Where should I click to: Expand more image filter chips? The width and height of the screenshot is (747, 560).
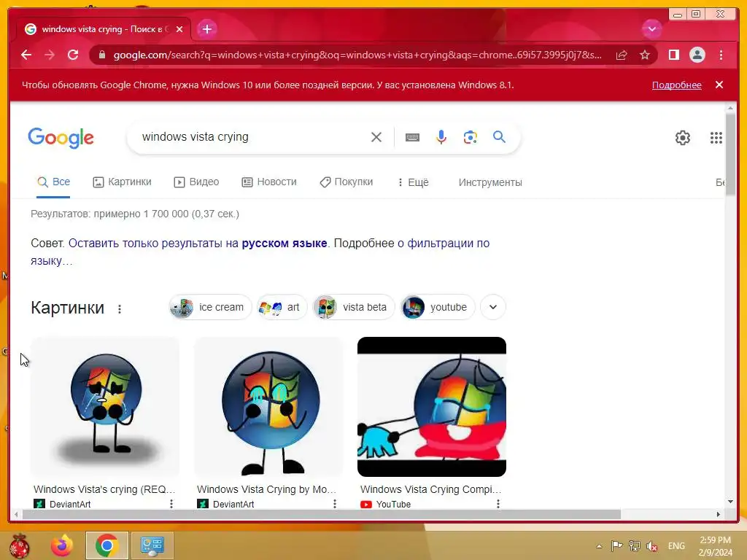coord(493,307)
